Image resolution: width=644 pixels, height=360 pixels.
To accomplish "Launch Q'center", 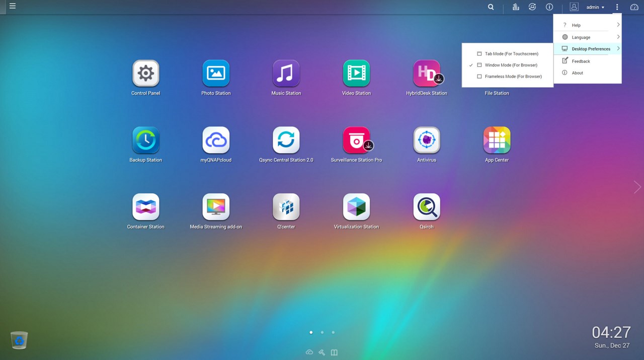I will 286,207.
